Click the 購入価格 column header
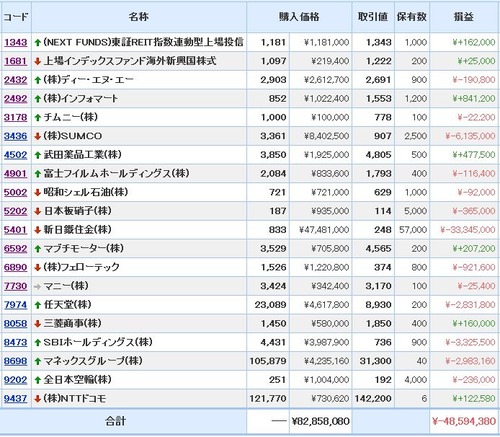Viewport: 500px width, 437px height. 299,17
